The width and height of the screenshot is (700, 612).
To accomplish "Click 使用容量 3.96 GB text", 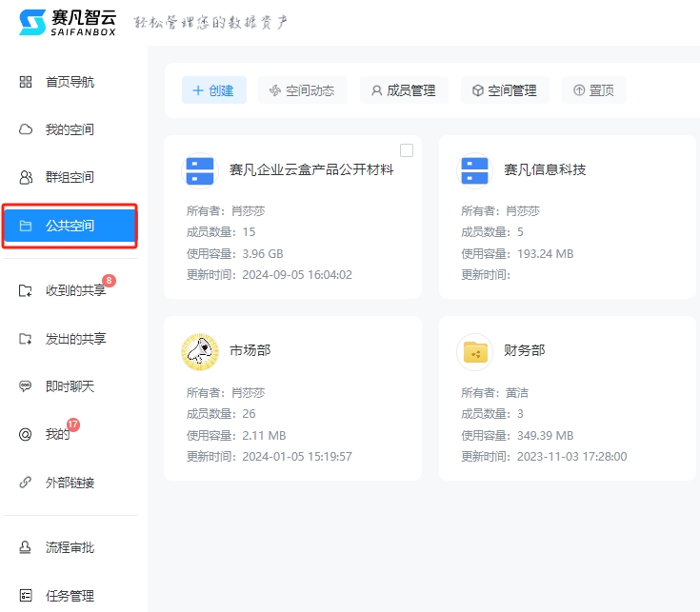I will coord(235,253).
